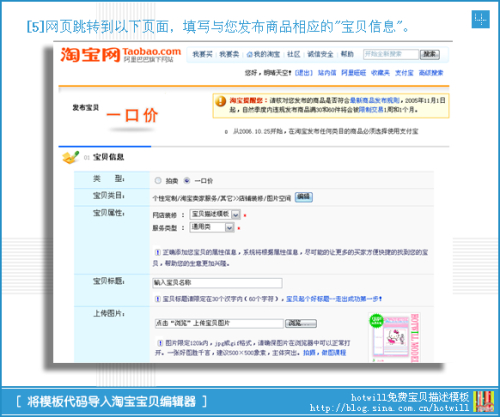Image resolution: width=500 pixels, height=417 pixels.
Task: Open the 社区 menu item
Action: (x=294, y=54)
